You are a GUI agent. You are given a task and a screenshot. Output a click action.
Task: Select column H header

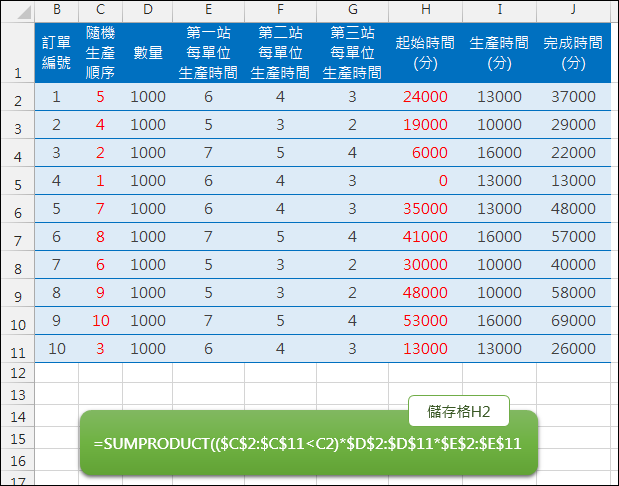(x=426, y=10)
